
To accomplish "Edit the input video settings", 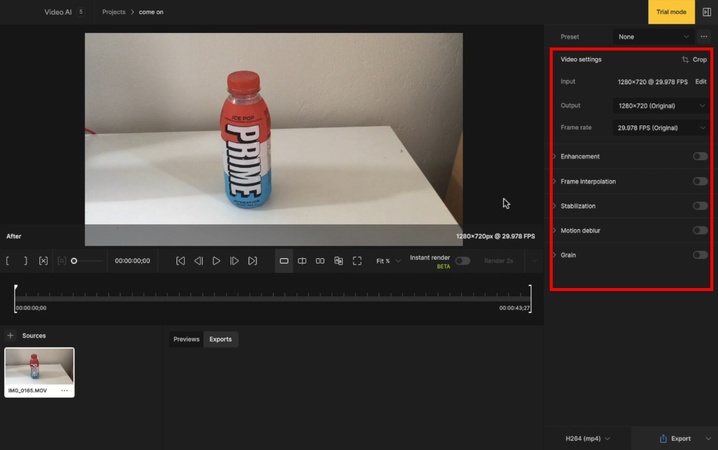I will point(701,81).
